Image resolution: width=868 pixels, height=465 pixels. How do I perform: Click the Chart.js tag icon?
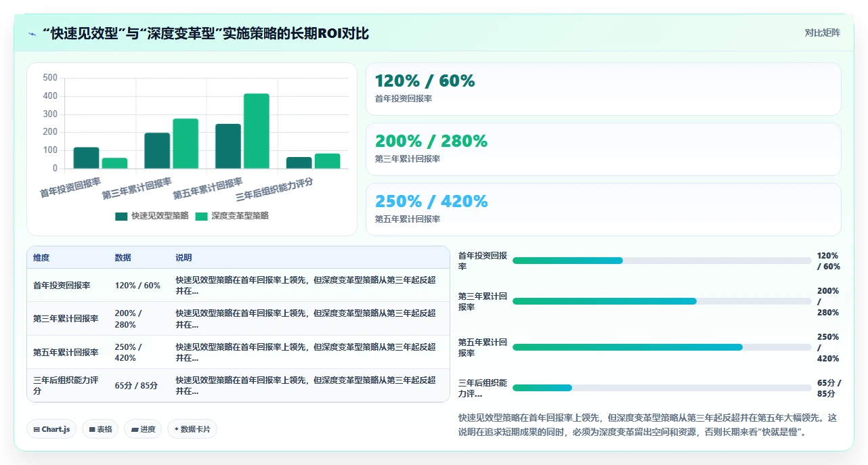37,430
